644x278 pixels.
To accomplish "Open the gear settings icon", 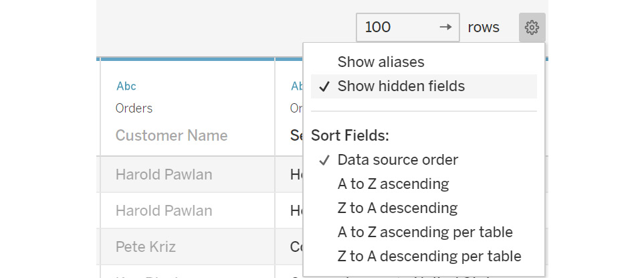I will [x=532, y=27].
